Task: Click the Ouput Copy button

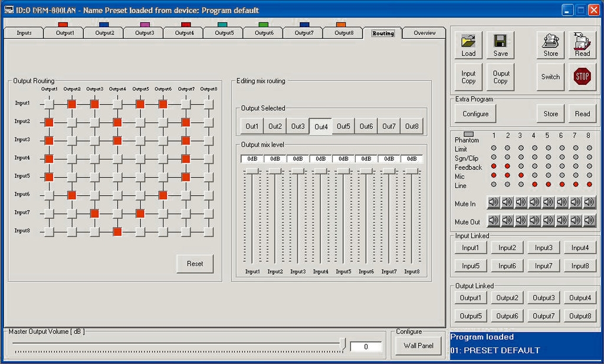Action: 500,77
